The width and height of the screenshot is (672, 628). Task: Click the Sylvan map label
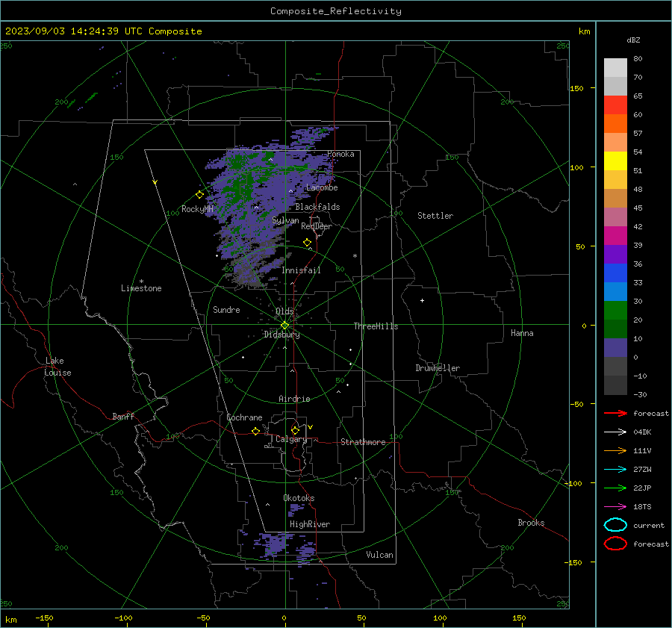click(x=285, y=221)
